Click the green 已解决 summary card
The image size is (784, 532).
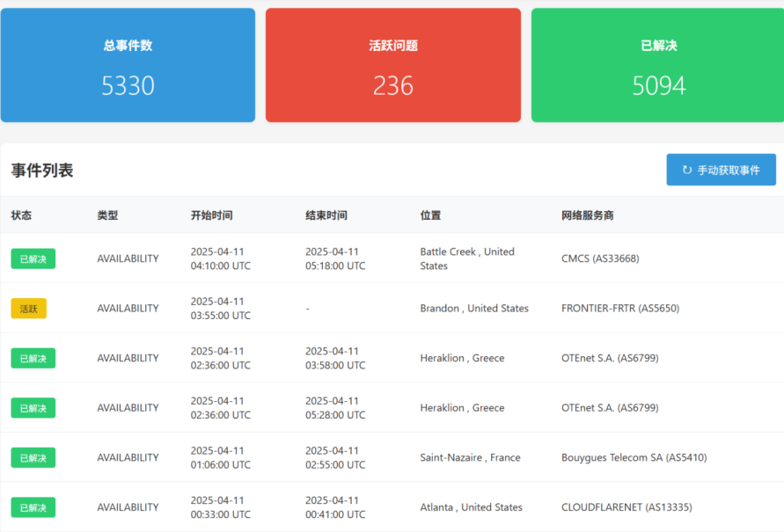tap(658, 66)
